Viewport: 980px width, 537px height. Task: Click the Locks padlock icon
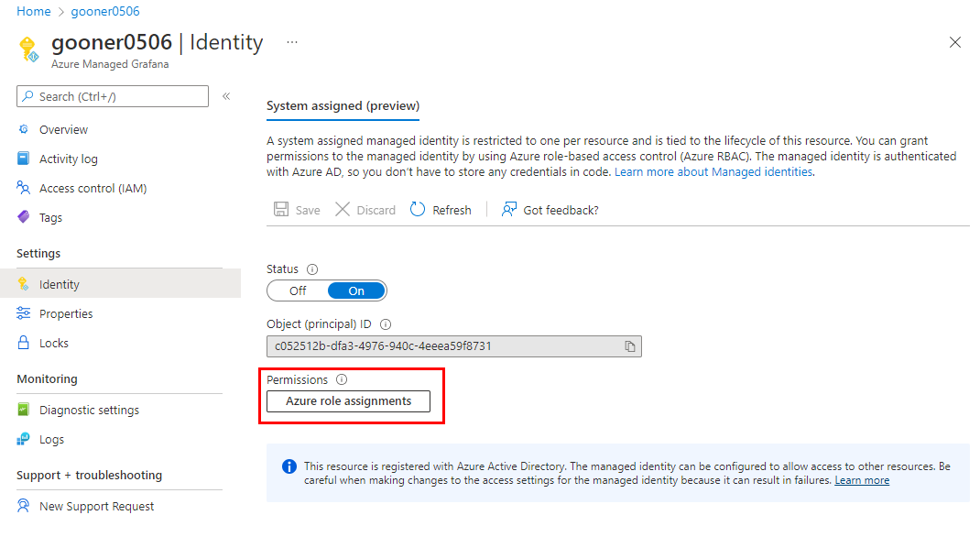click(23, 343)
